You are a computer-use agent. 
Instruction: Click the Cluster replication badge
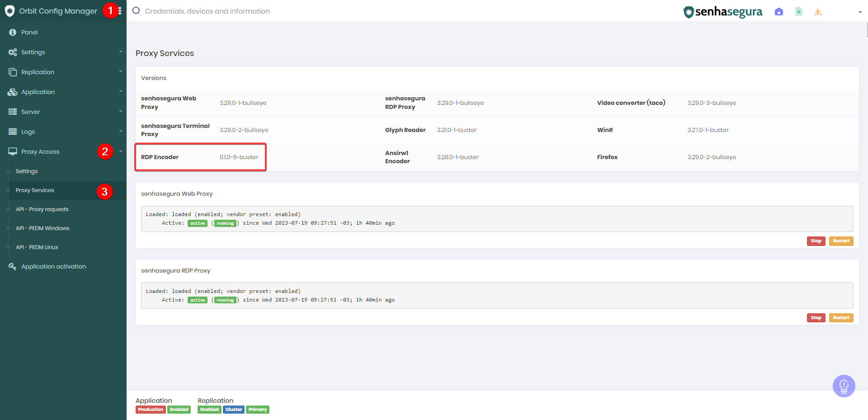tap(234, 410)
